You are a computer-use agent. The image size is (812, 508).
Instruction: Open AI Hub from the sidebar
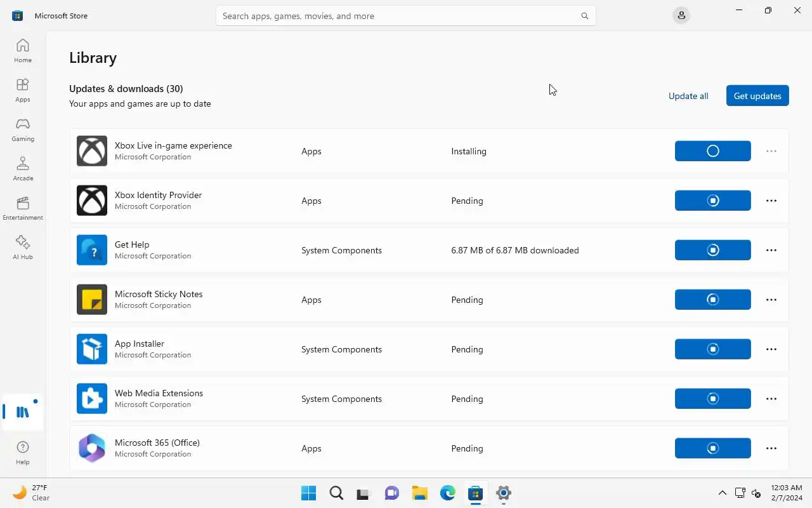pyautogui.click(x=23, y=248)
